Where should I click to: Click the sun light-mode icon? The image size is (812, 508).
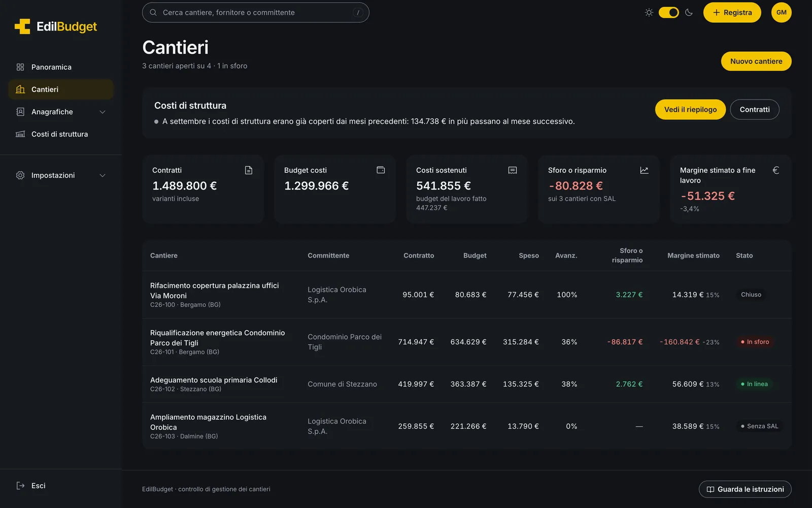pos(649,12)
